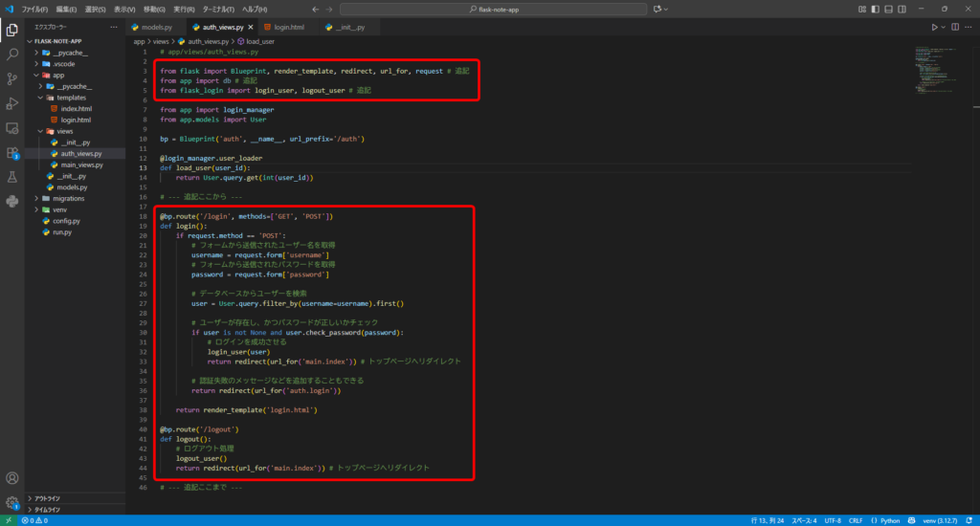The image size is (980, 526).
Task: Open the Python panel in activity bar
Action: (x=12, y=202)
